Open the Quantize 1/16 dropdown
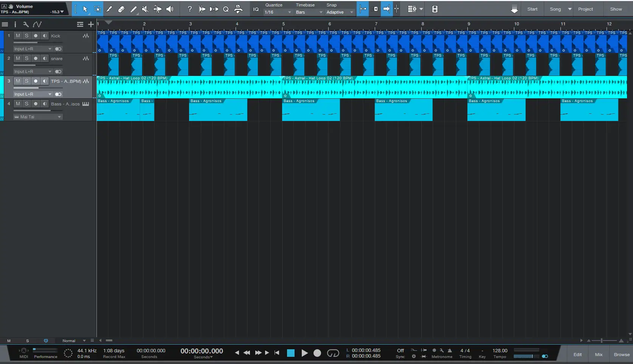633x364 pixels. click(x=278, y=12)
